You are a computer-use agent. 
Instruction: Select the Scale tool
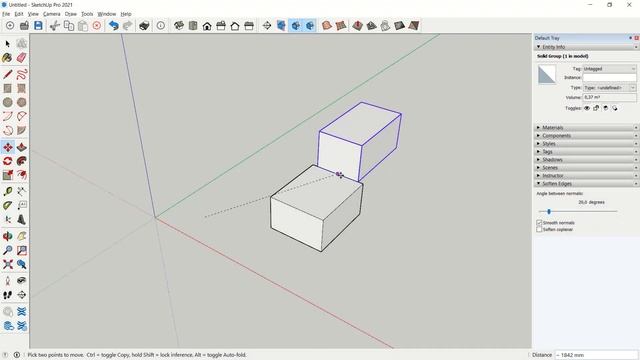pyautogui.click(x=8, y=175)
